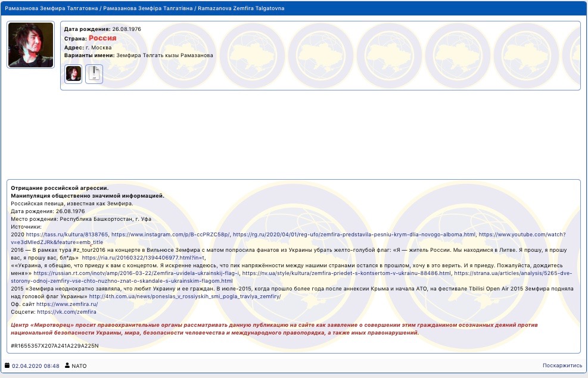Click the heading Отрицание российской агрессии

(60, 188)
